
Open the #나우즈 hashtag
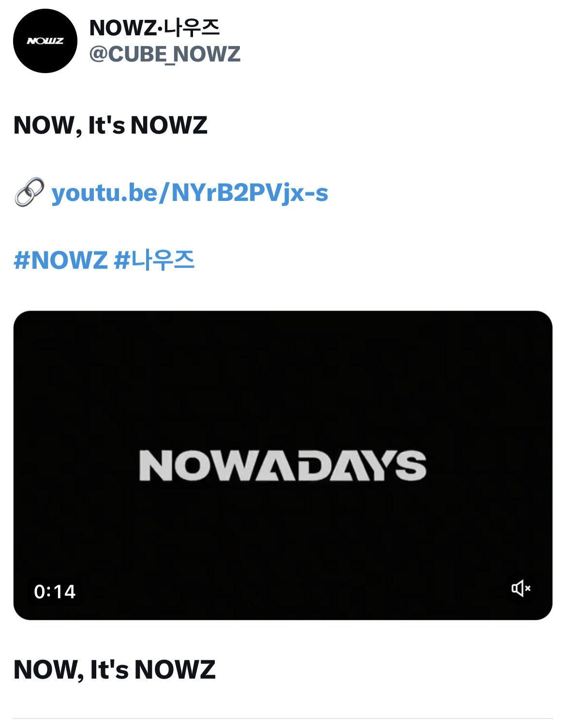point(154,260)
